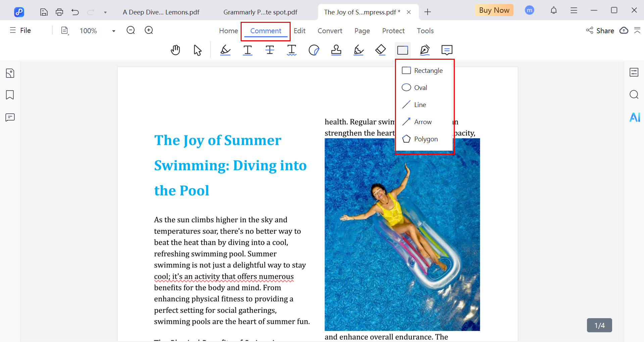Select the Hand tool

tap(175, 50)
